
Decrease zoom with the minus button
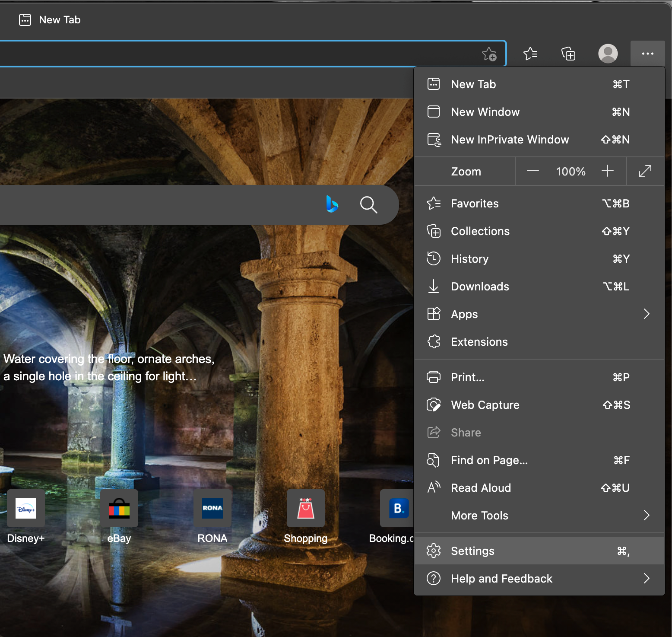(533, 172)
